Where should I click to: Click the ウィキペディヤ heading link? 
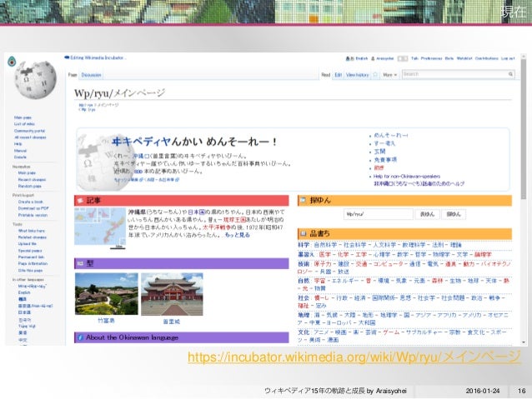[x=141, y=141]
